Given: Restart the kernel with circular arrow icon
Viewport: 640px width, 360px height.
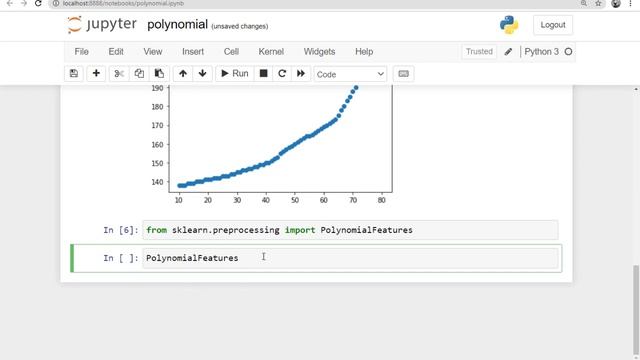Looking at the screenshot, I should coord(282,73).
